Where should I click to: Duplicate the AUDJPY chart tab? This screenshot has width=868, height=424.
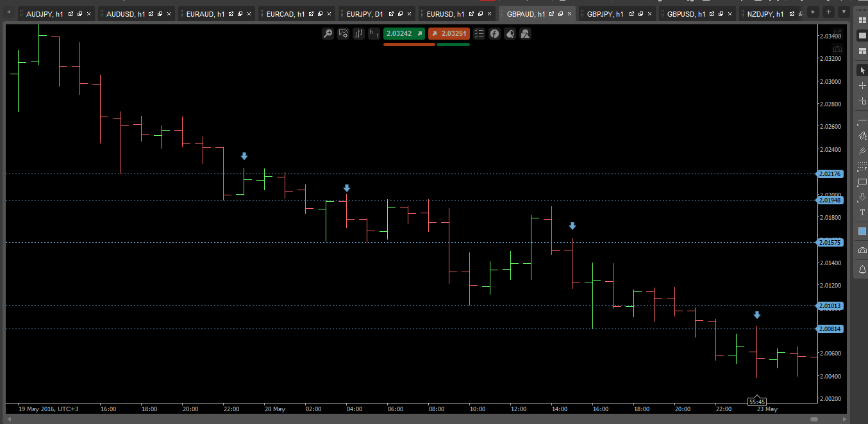click(79, 13)
